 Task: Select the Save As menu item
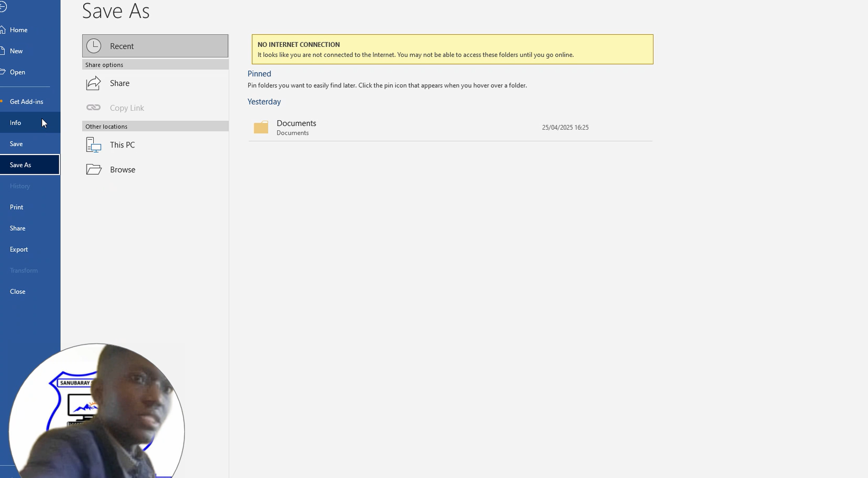tap(20, 165)
